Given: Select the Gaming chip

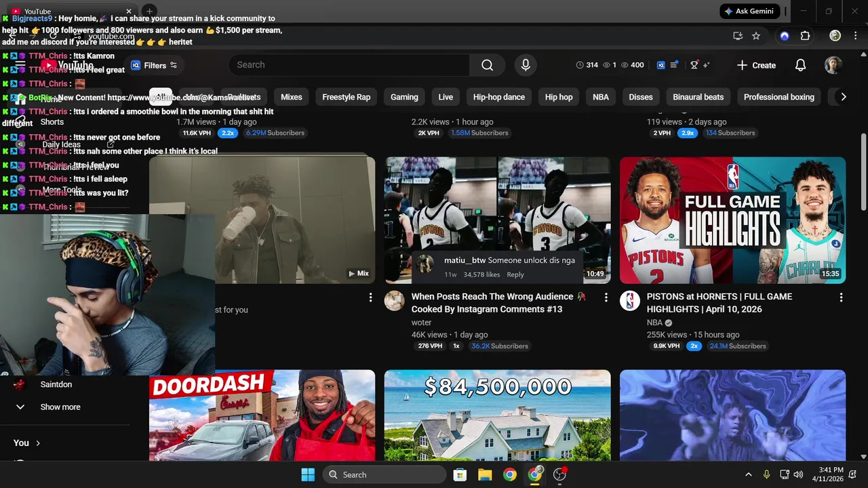Looking at the screenshot, I should (x=404, y=97).
